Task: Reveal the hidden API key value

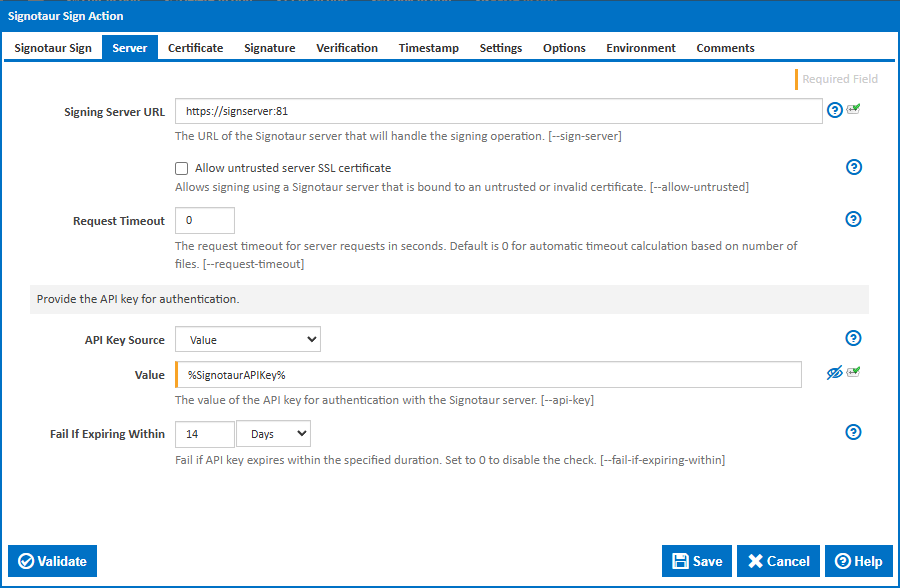Action: click(x=834, y=371)
